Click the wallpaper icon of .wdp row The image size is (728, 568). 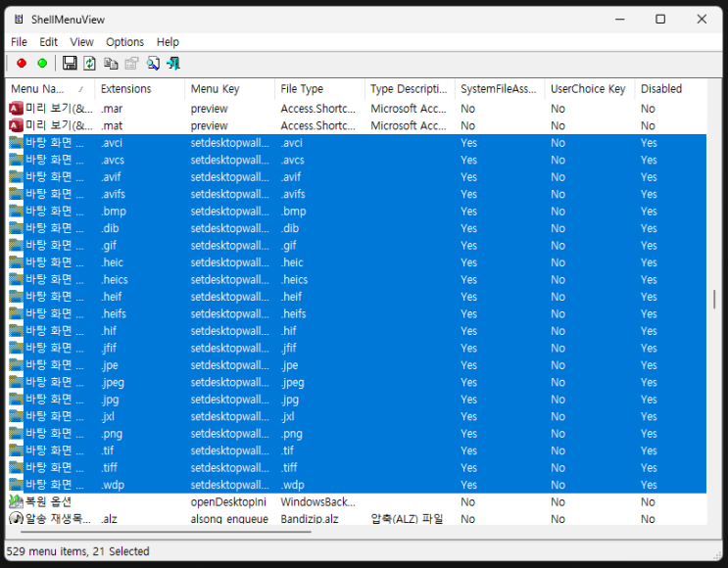tap(16, 485)
